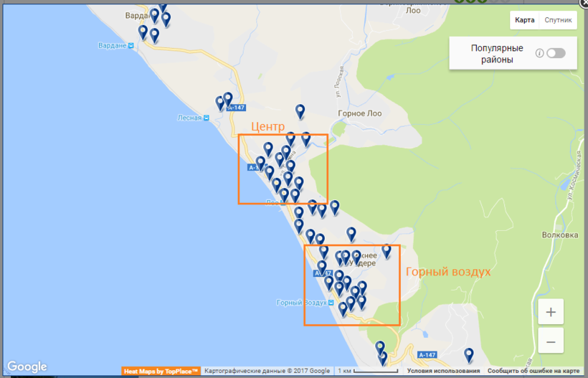Viewport: 588px width, 378px height.
Task: Open the Google logo link
Action: [27, 367]
